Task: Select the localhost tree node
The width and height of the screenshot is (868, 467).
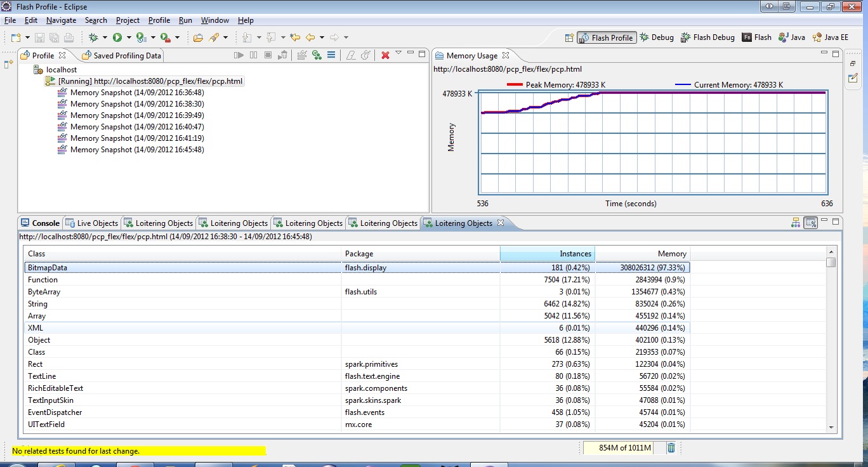Action: tap(55, 70)
